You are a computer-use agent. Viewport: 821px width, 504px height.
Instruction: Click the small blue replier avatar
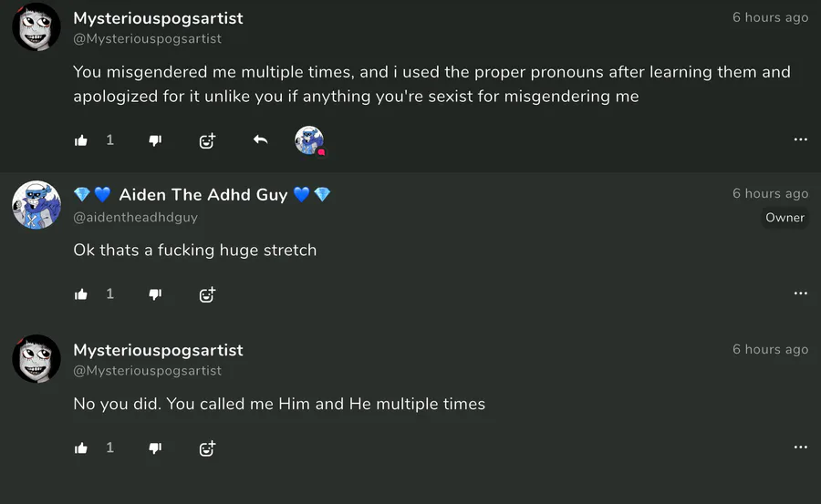pyautogui.click(x=309, y=140)
